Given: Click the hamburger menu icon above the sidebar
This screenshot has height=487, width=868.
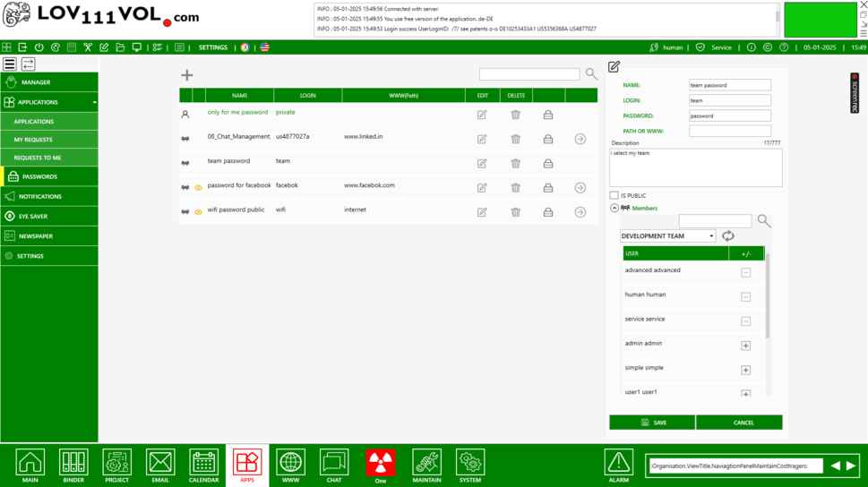Looking at the screenshot, I should pos(10,64).
